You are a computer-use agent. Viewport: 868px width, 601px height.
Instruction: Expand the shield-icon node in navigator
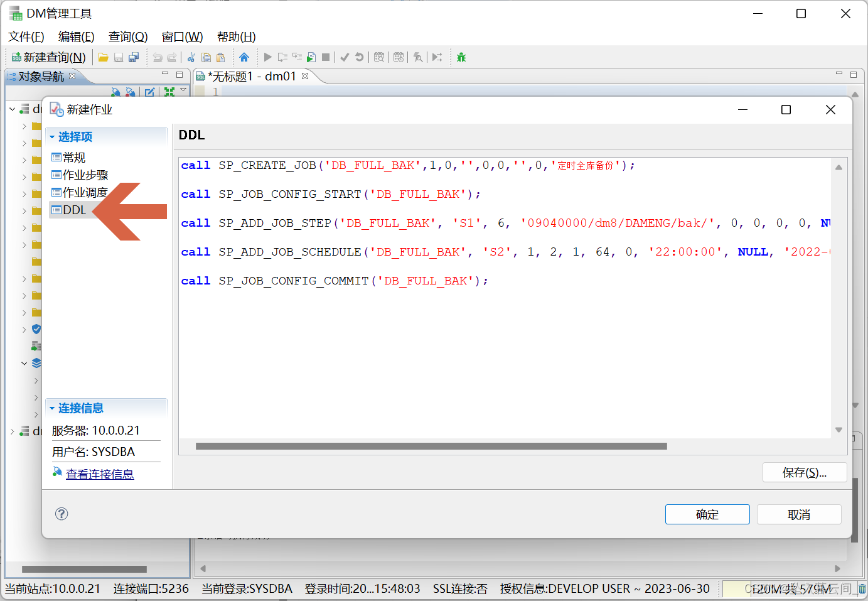pyautogui.click(x=24, y=329)
